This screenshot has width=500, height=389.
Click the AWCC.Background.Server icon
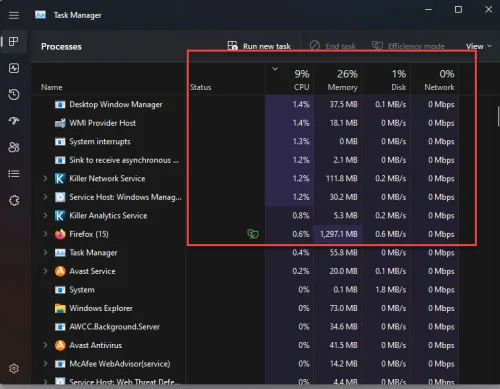click(60, 327)
